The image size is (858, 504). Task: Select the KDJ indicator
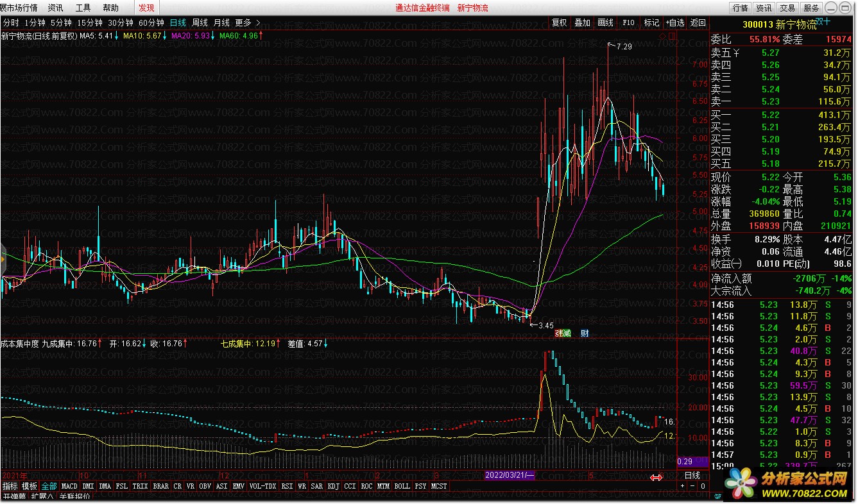[334, 487]
